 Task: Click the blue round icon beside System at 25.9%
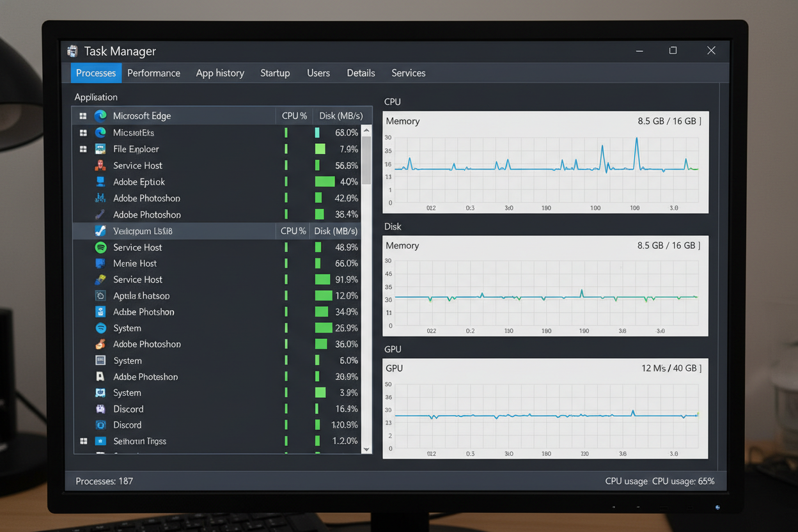[100, 328]
